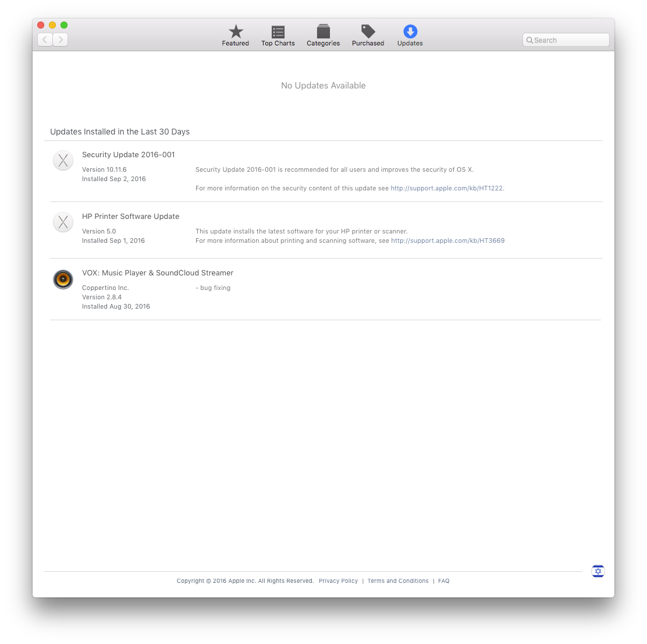This screenshot has height=644, width=647.
Task: Open the Top Charts list icon
Action: pos(278,32)
